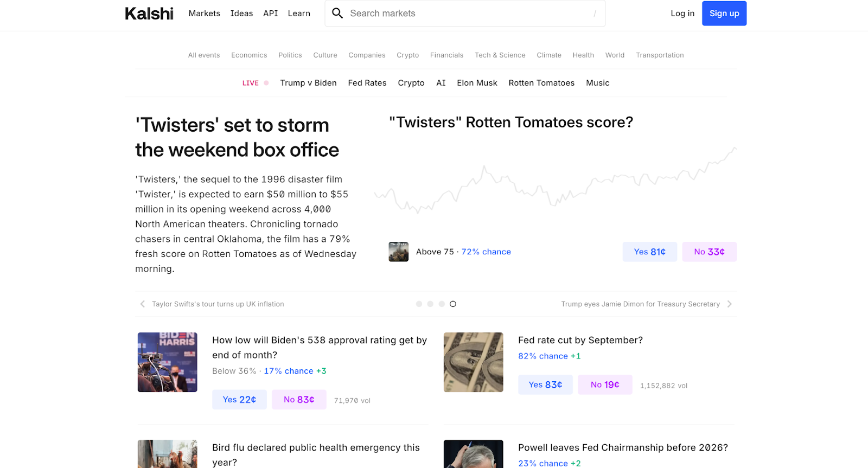
Task: Open Taylor Swift's tour UK inflation story
Action: [218, 304]
